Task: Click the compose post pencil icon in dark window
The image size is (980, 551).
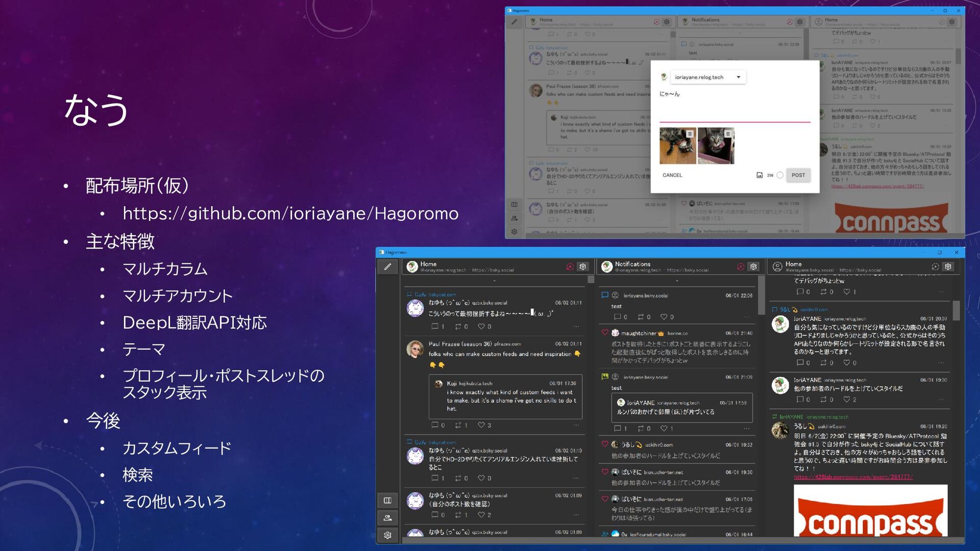Action: click(x=387, y=266)
